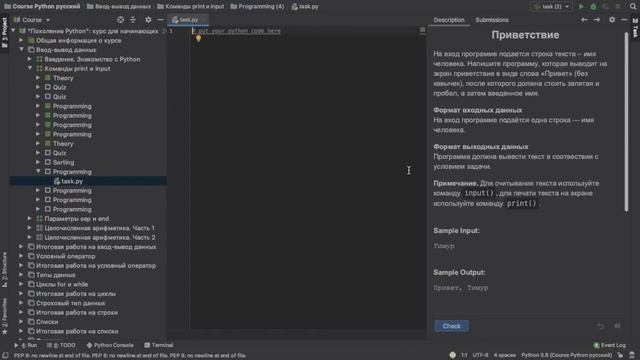Hide the Course project panel
Image resolution: width=640 pixels, height=360 pixels.
tap(160, 20)
